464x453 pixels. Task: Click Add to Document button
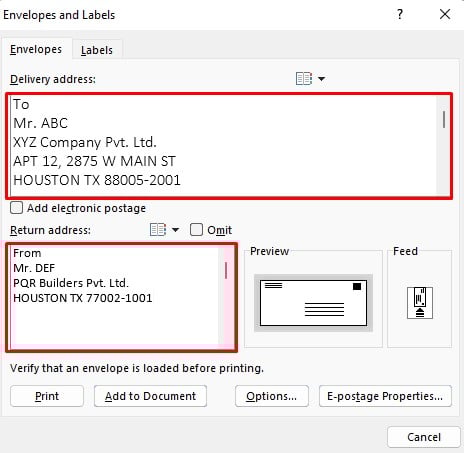point(150,396)
